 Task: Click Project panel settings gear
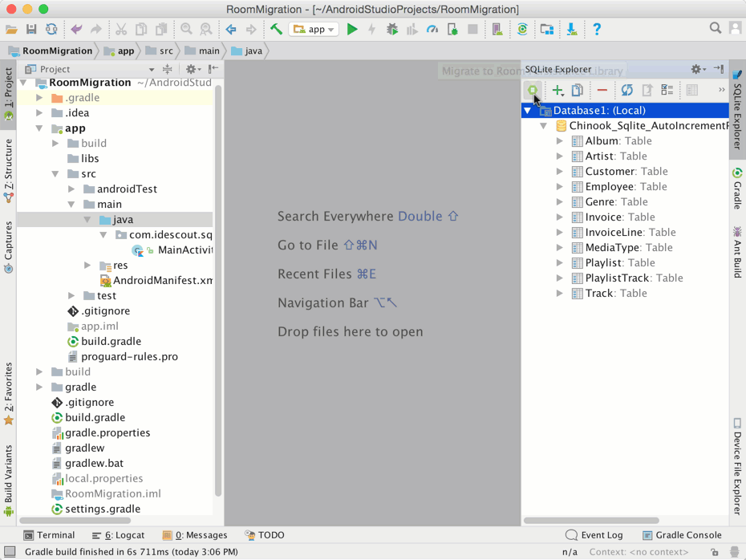[x=193, y=70]
